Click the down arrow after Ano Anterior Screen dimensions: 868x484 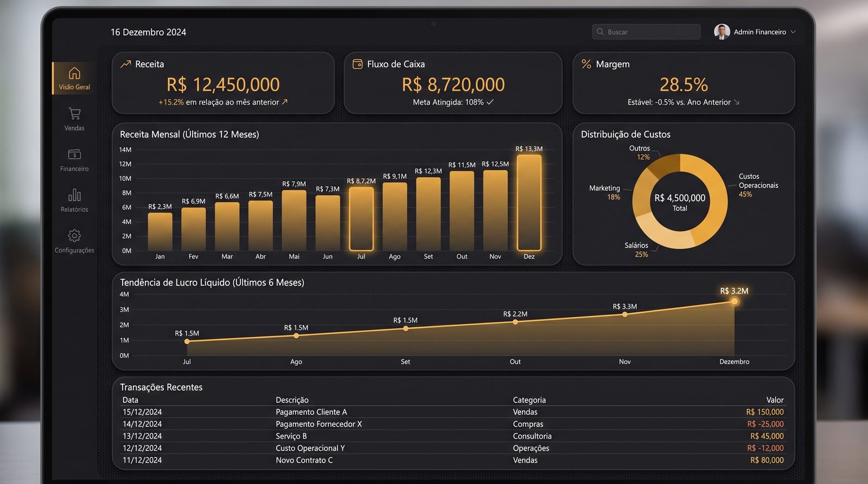pyautogui.click(x=737, y=102)
